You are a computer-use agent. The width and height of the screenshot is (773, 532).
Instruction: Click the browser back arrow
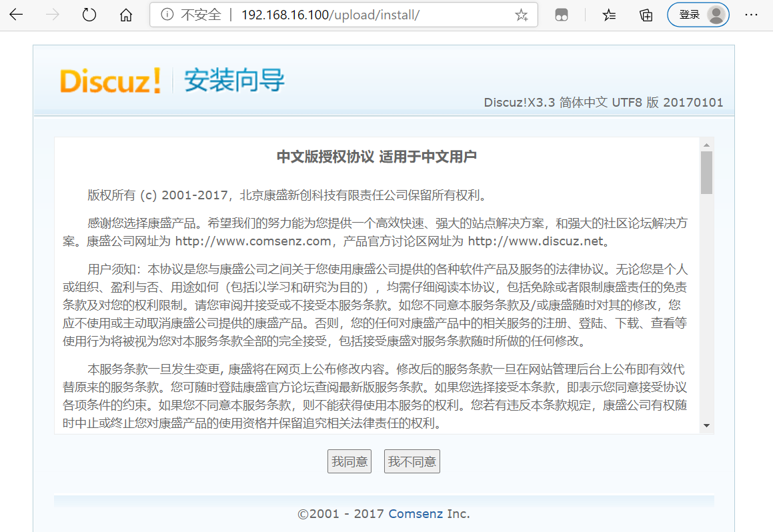pos(16,15)
